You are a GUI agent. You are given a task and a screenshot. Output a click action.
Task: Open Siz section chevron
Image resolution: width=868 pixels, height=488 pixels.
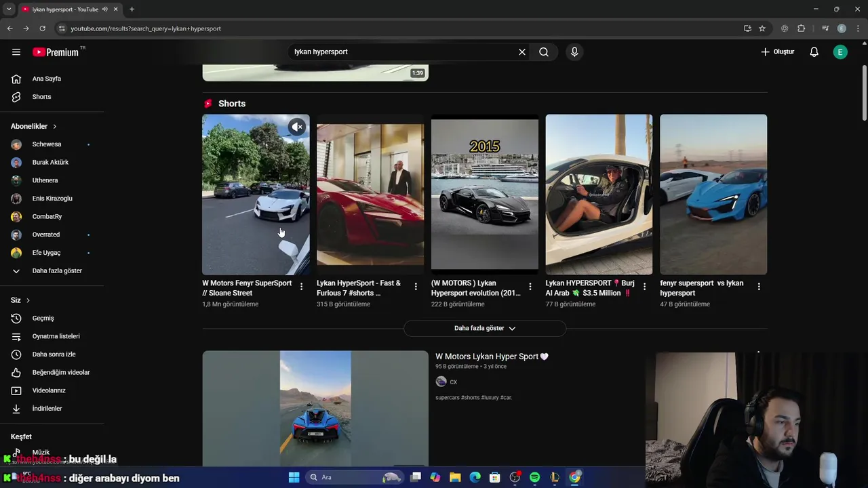click(28, 300)
